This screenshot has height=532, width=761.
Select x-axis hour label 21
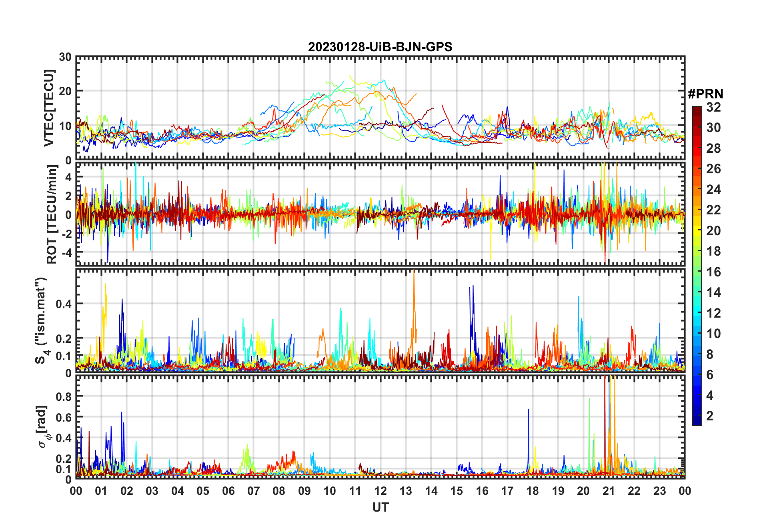click(x=609, y=491)
